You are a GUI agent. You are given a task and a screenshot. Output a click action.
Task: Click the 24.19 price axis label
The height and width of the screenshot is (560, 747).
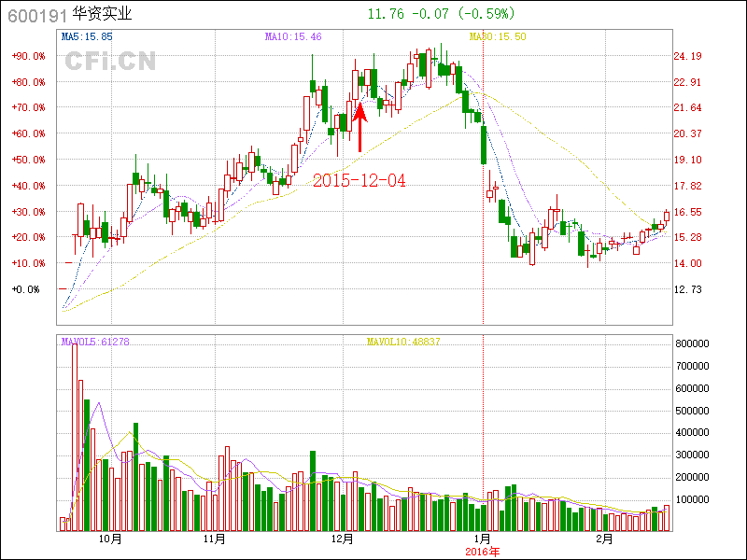(688, 56)
